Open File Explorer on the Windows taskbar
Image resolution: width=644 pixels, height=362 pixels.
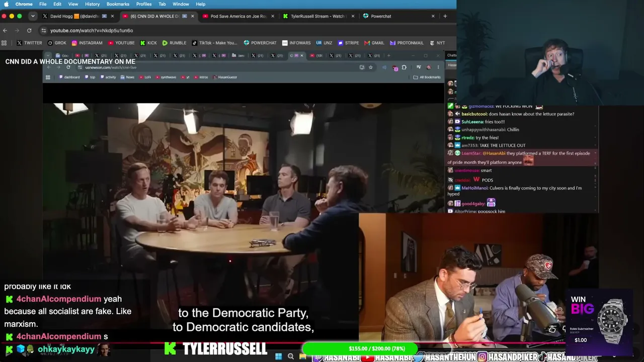click(302, 356)
